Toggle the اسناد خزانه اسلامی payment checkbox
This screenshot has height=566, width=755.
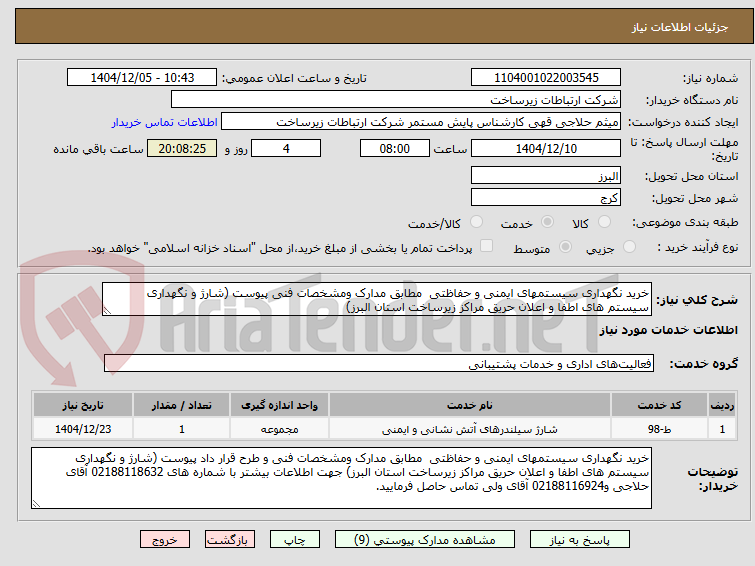[x=487, y=246]
